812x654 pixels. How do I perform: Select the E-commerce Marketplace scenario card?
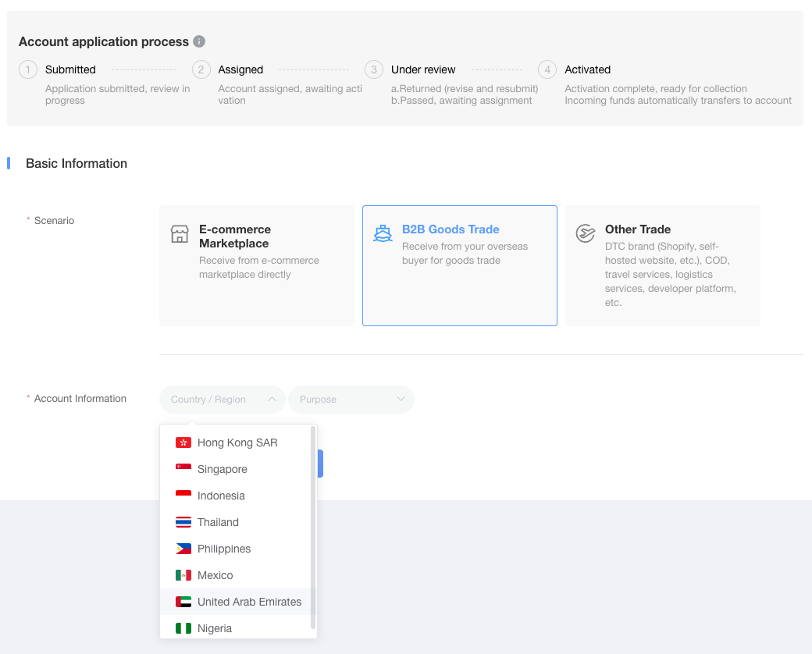coord(256,265)
